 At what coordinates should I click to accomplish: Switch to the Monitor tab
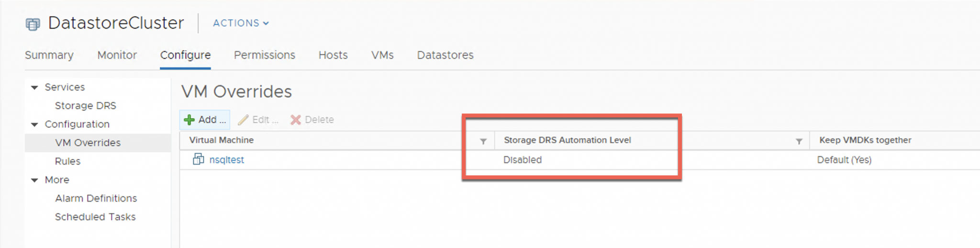117,55
